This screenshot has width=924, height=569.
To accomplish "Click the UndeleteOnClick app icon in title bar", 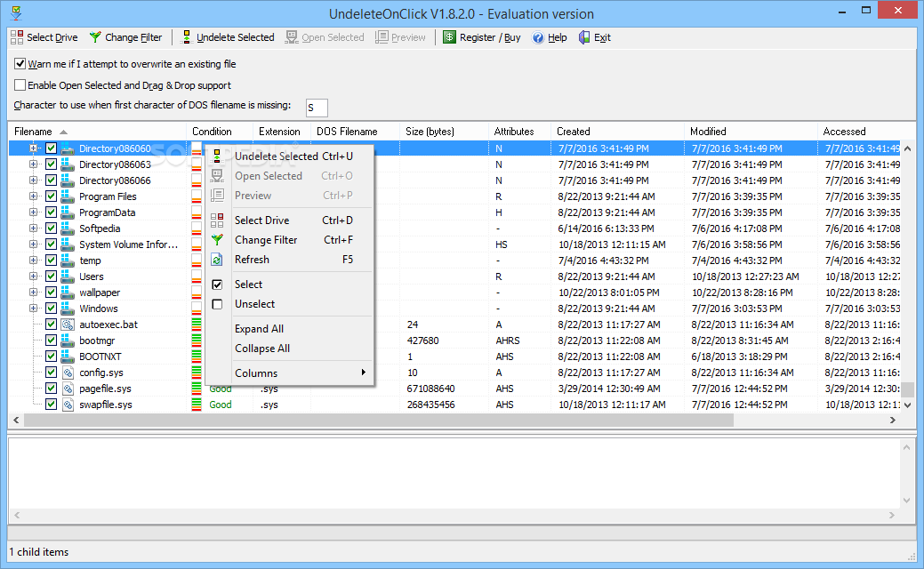I will click(17, 12).
